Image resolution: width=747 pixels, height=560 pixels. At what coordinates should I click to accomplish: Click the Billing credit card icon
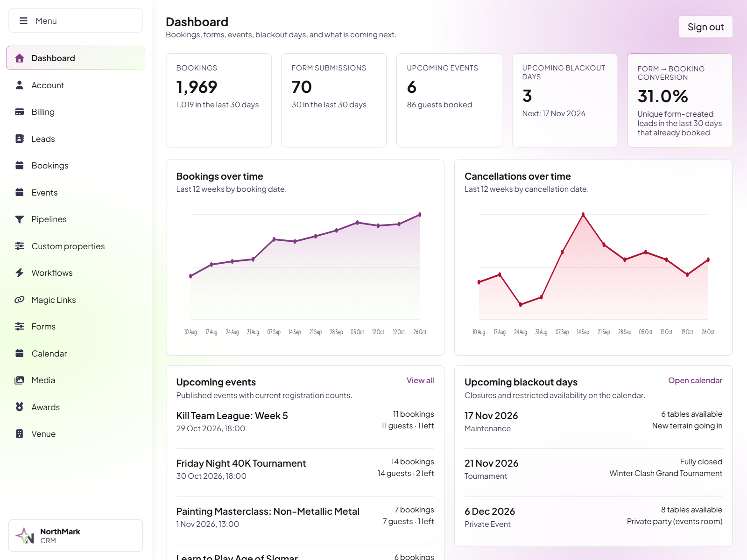tap(19, 112)
